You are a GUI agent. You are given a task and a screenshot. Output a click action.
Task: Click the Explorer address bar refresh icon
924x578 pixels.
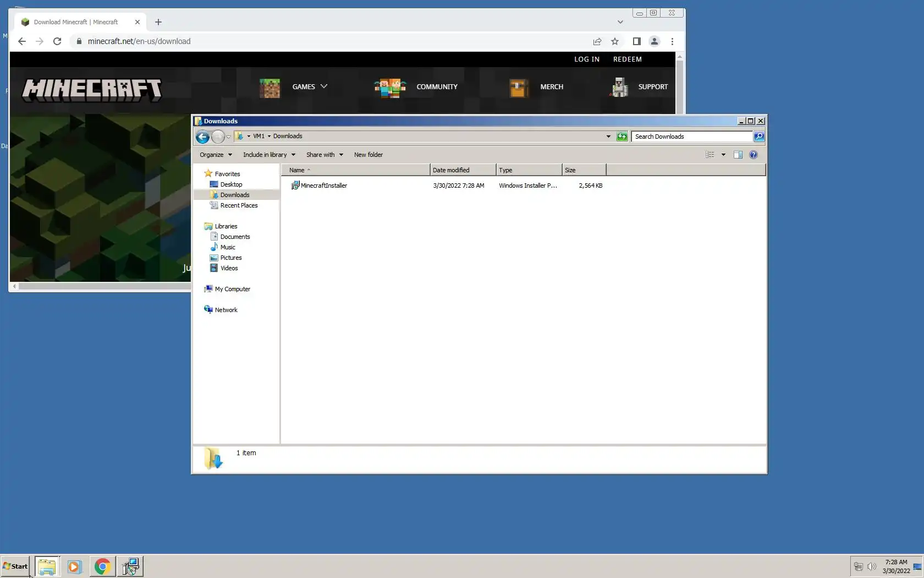(622, 137)
